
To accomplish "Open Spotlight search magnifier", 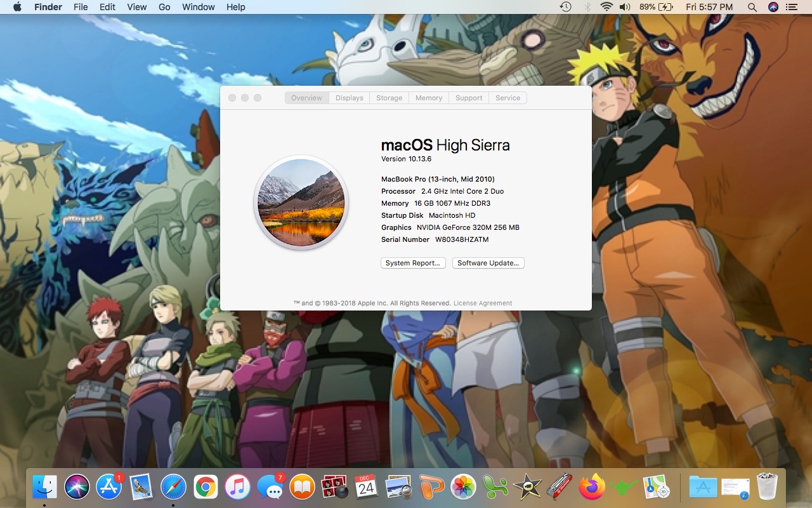I will (752, 7).
